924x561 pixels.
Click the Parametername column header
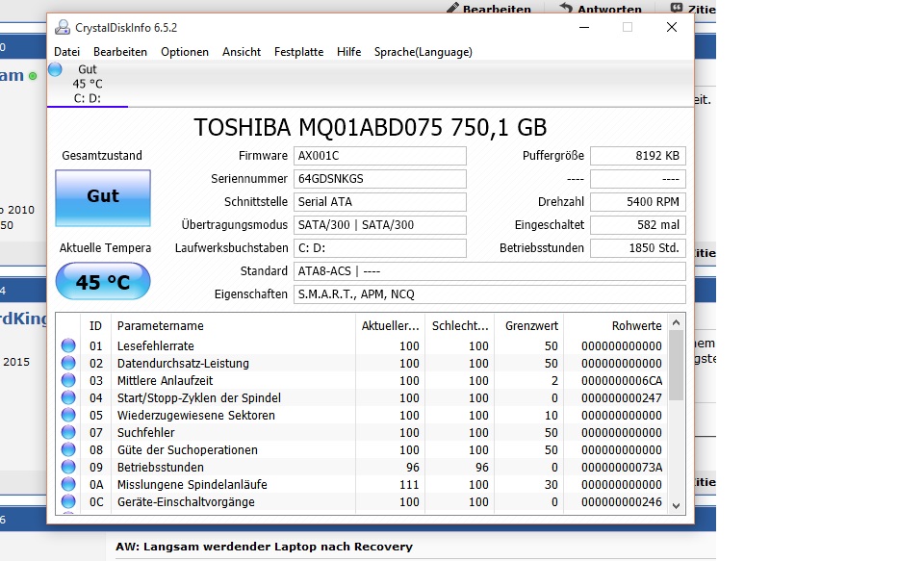click(233, 326)
